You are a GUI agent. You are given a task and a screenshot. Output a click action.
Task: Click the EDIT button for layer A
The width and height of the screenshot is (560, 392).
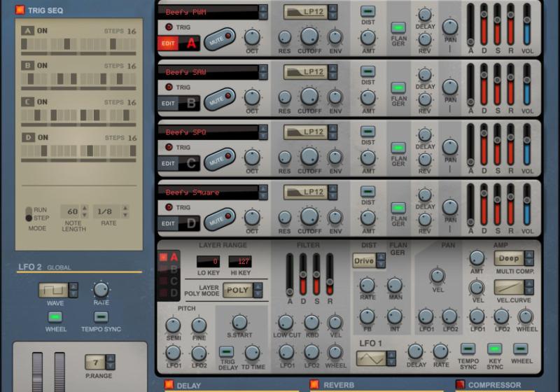coord(168,43)
